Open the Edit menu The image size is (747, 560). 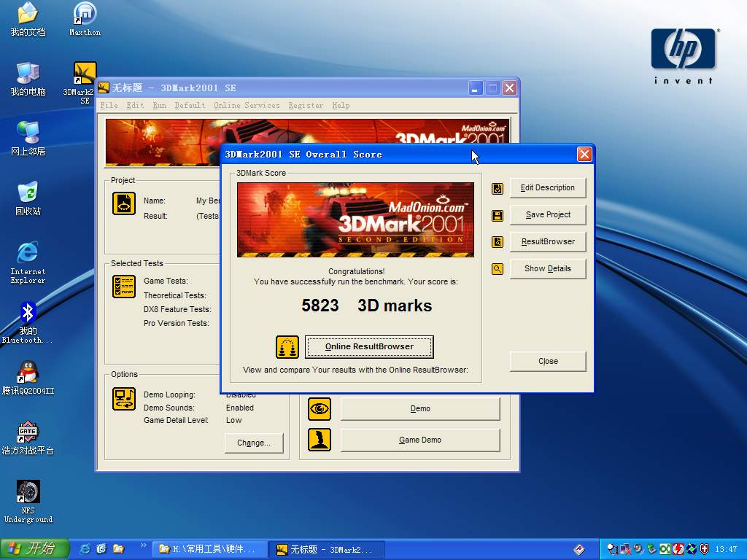(x=135, y=105)
